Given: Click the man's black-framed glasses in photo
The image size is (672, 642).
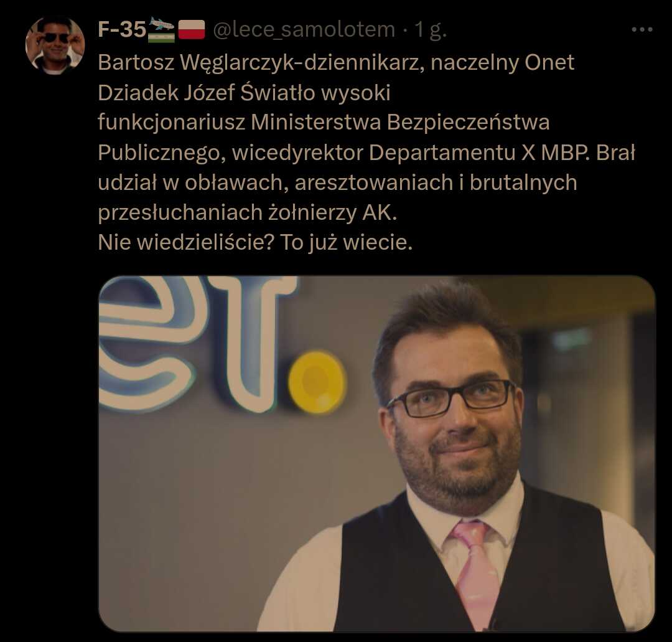Looking at the screenshot, I should pyautogui.click(x=451, y=397).
